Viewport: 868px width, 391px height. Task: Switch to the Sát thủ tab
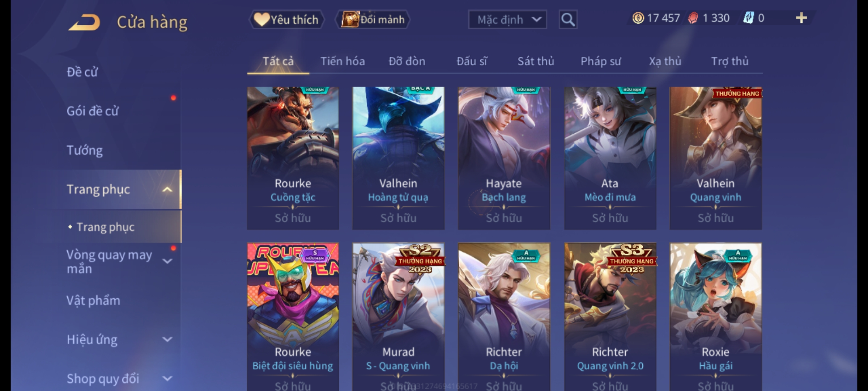point(536,61)
